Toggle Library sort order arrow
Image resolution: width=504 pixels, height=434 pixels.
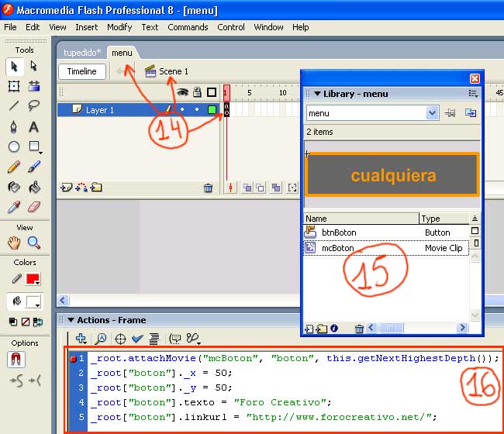[x=475, y=219]
